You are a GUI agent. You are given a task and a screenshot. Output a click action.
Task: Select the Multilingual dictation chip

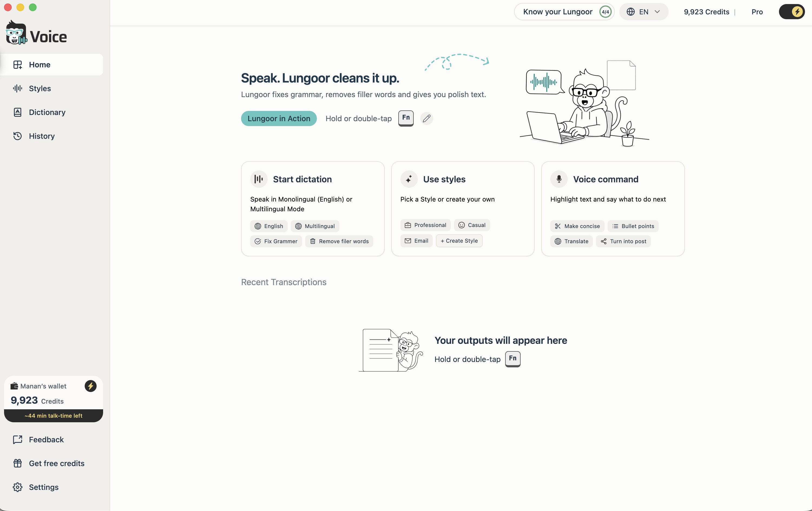[x=315, y=226]
